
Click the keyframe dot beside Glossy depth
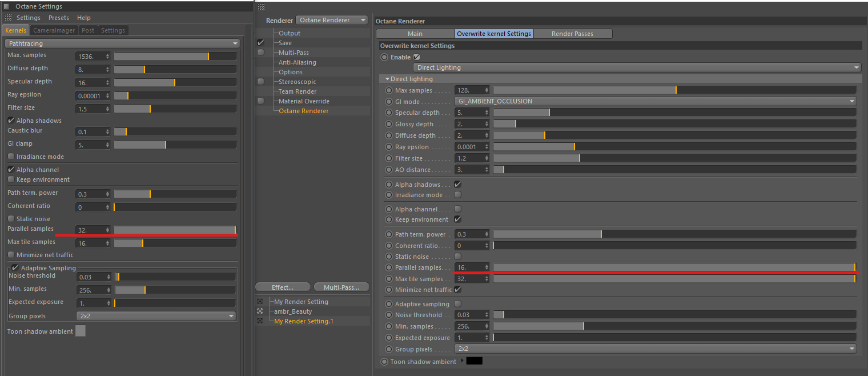click(x=389, y=124)
